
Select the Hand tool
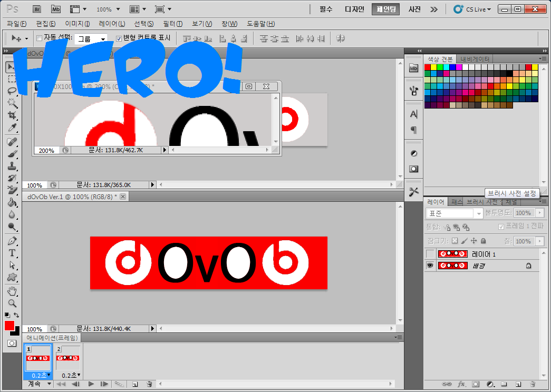coord(12,291)
